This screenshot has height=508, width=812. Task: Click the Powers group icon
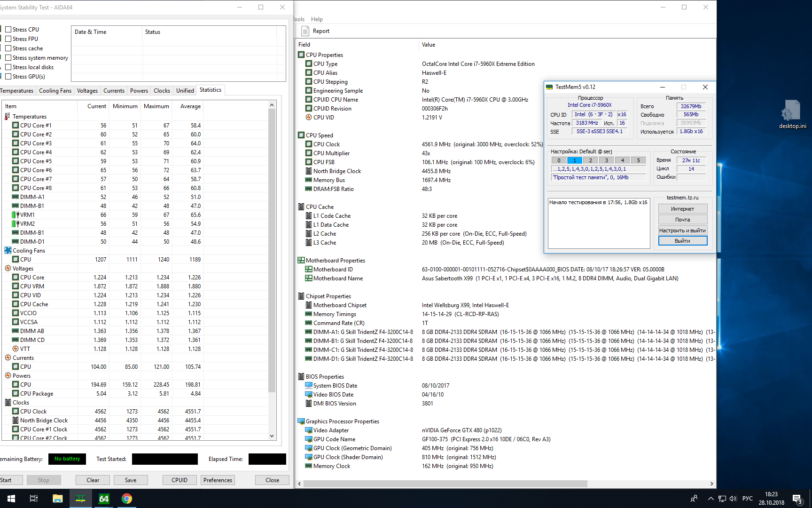click(x=8, y=375)
